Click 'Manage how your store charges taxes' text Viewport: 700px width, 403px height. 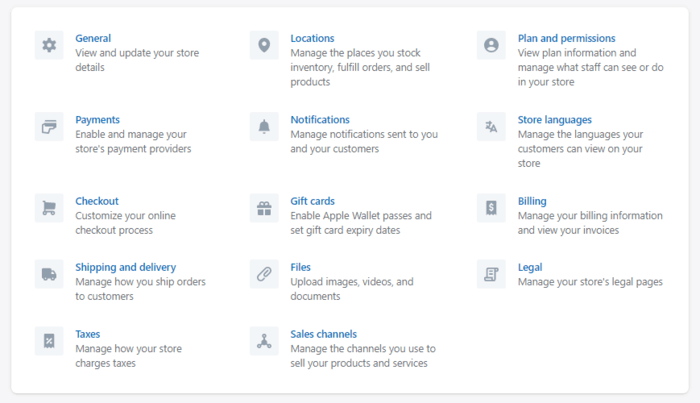[129, 356]
